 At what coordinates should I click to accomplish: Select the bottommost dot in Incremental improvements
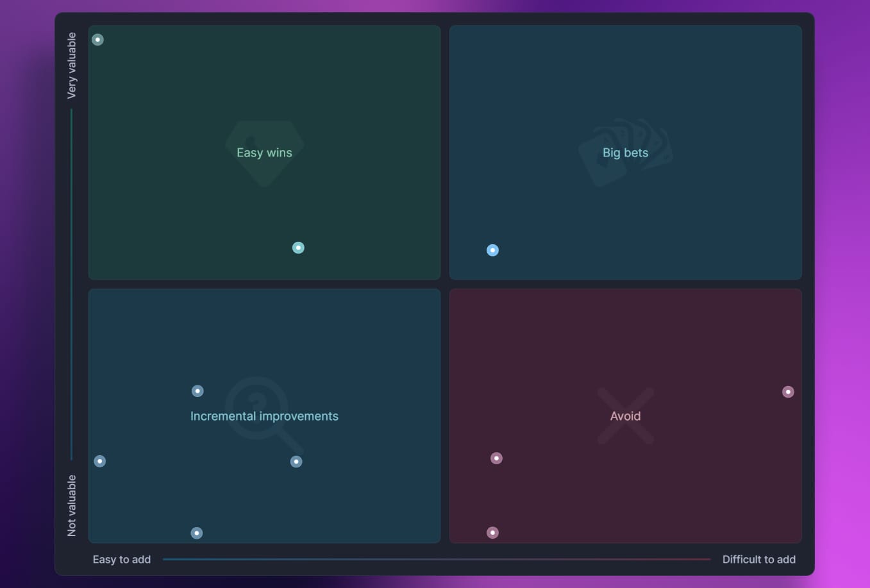pos(197,533)
